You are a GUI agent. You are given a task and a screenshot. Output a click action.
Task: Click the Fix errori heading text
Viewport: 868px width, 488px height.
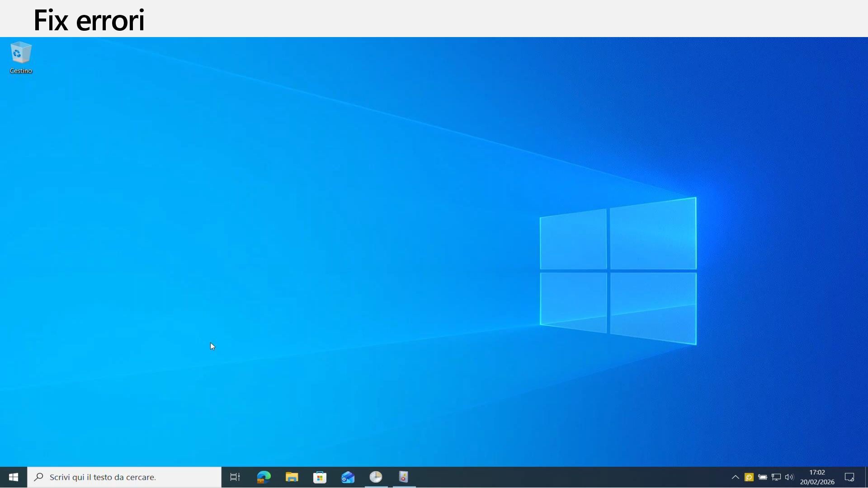(x=89, y=20)
